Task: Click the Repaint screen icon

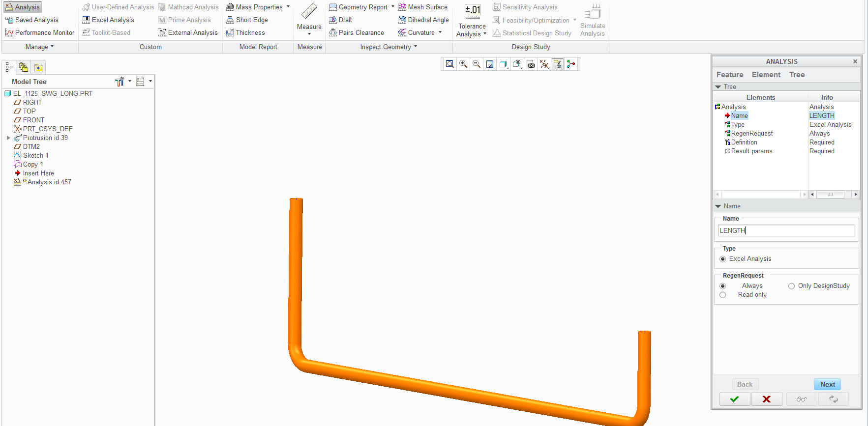Action: pyautogui.click(x=490, y=64)
